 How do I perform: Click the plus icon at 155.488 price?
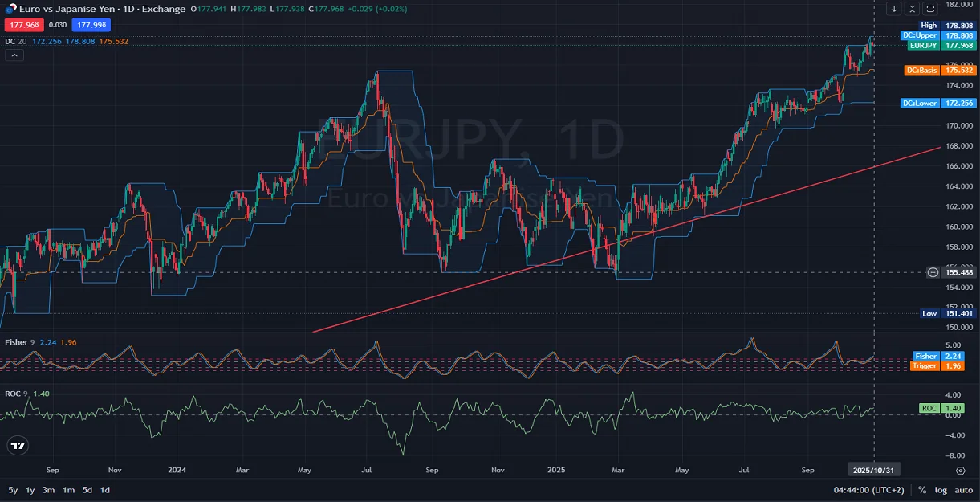tap(933, 272)
